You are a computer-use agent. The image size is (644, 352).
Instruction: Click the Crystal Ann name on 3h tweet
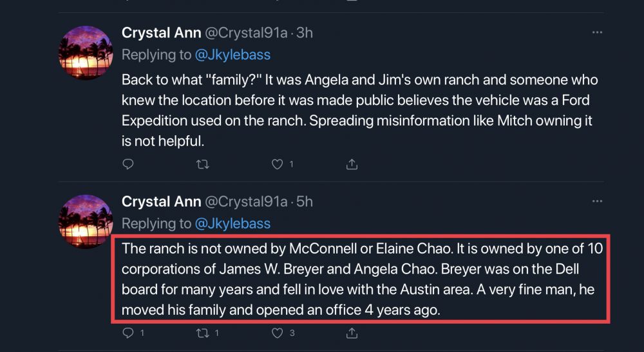tap(161, 33)
